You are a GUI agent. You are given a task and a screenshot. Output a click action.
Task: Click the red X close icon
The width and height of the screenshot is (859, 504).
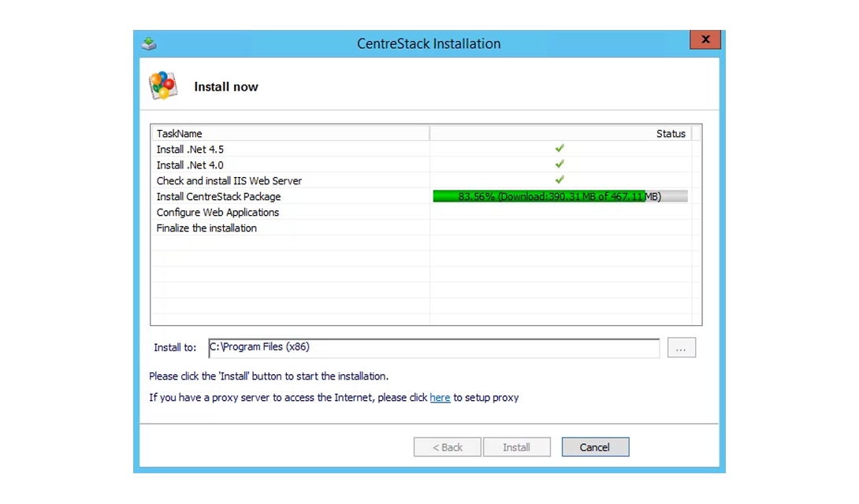click(705, 39)
